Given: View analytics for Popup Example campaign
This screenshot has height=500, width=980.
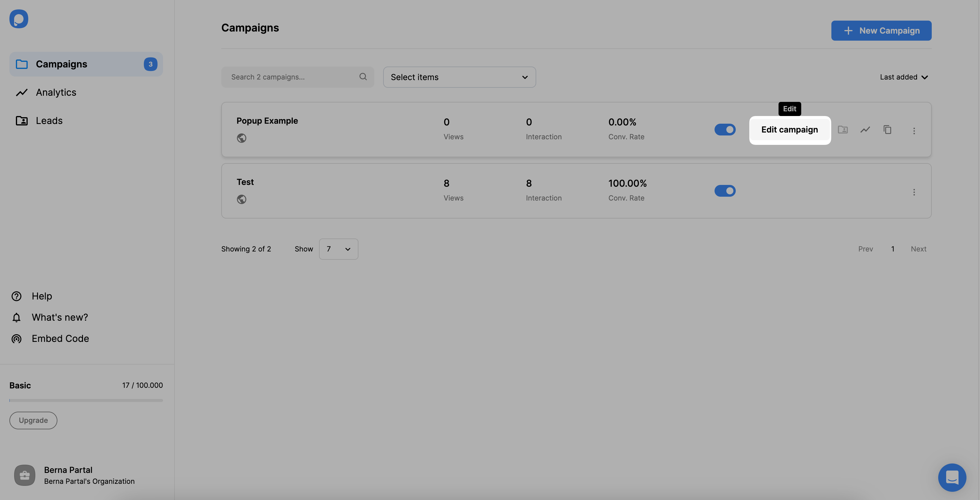Looking at the screenshot, I should coord(865,129).
